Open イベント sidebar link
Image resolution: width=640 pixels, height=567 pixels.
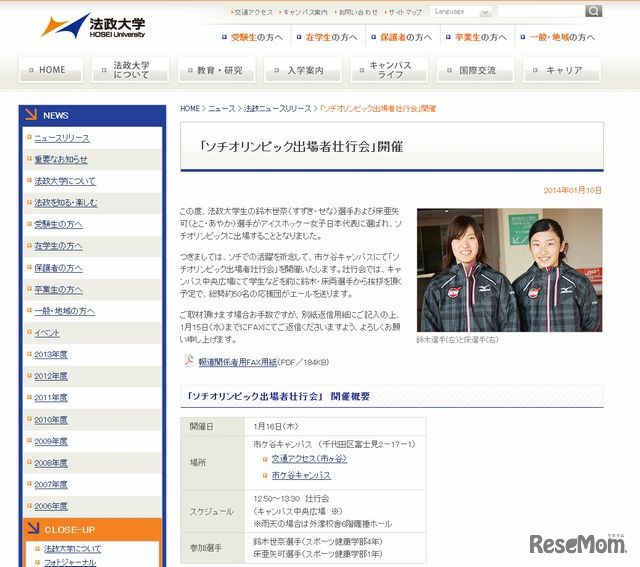coord(47,333)
